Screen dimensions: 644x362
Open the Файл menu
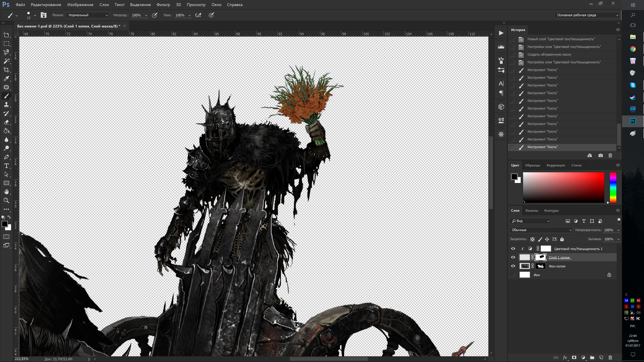pyautogui.click(x=20, y=5)
